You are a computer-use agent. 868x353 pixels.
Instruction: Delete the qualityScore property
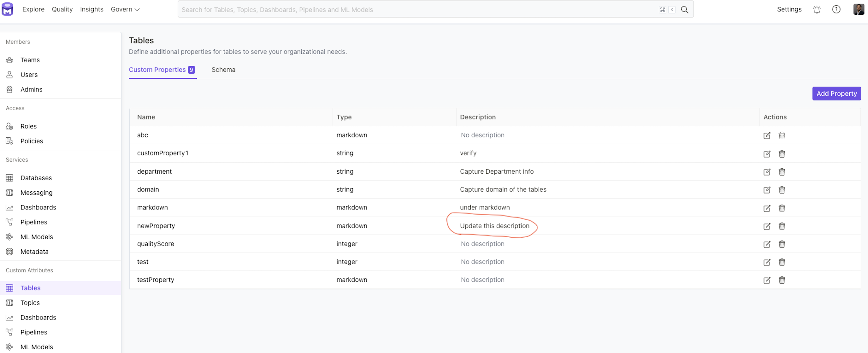tap(782, 244)
